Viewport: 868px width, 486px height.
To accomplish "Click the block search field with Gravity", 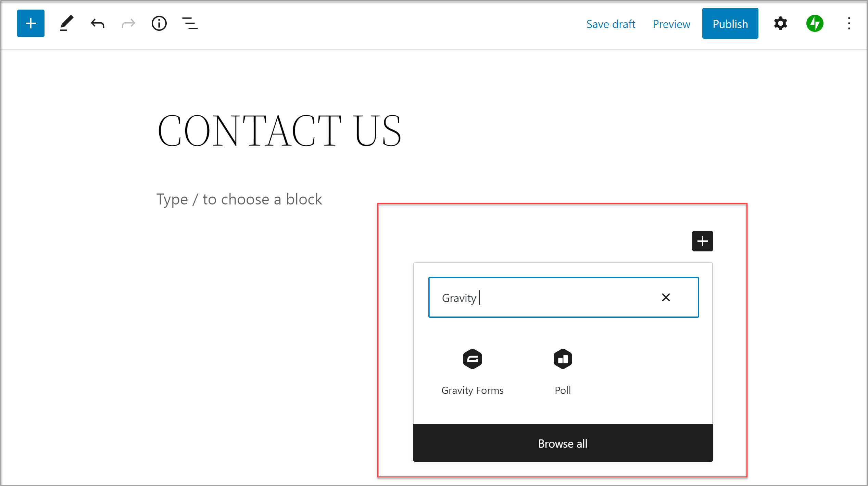I will click(564, 297).
